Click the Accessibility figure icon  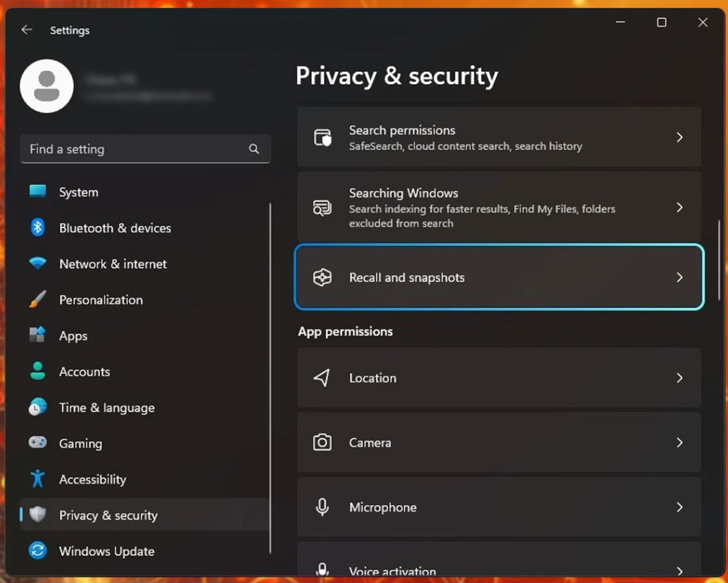coord(38,479)
